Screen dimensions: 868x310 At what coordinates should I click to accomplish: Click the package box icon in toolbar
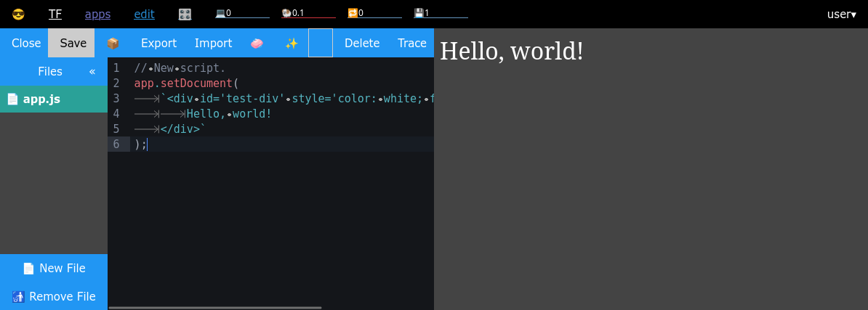point(113,43)
